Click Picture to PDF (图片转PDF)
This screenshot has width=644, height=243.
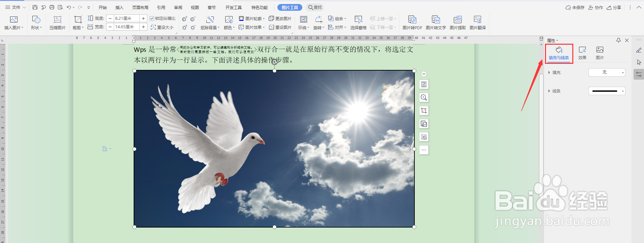[x=412, y=23]
